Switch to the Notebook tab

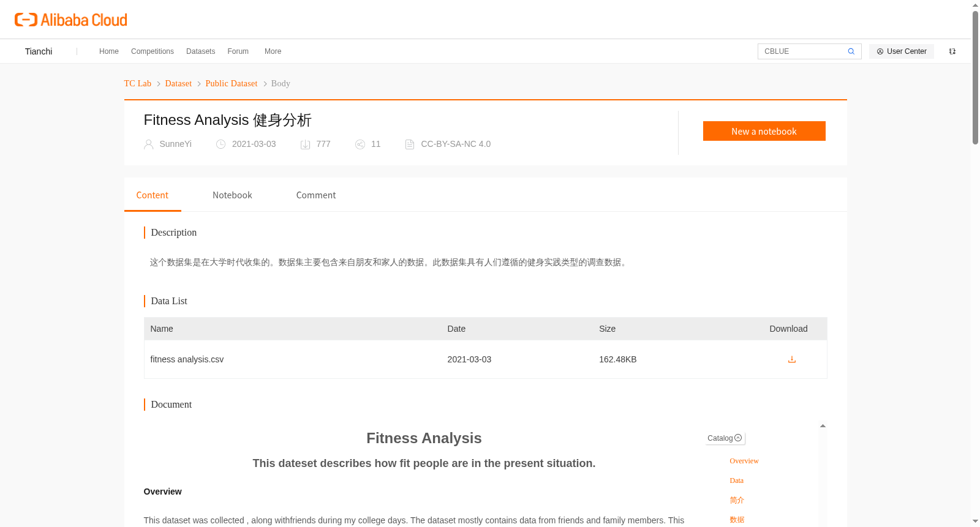pyautogui.click(x=232, y=195)
